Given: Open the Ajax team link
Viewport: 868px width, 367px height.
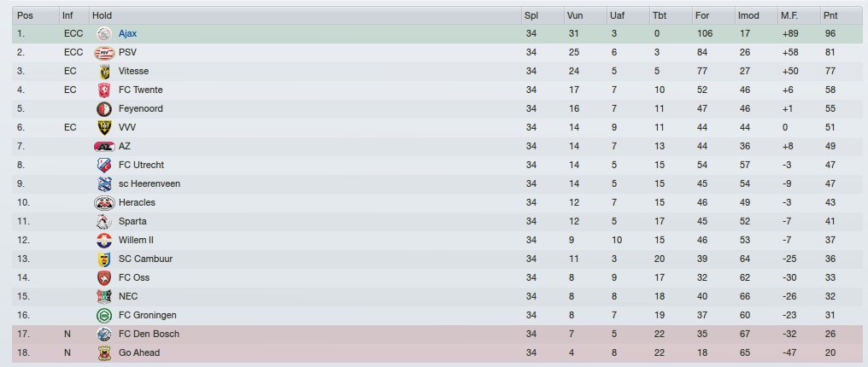Looking at the screenshot, I should (x=127, y=34).
